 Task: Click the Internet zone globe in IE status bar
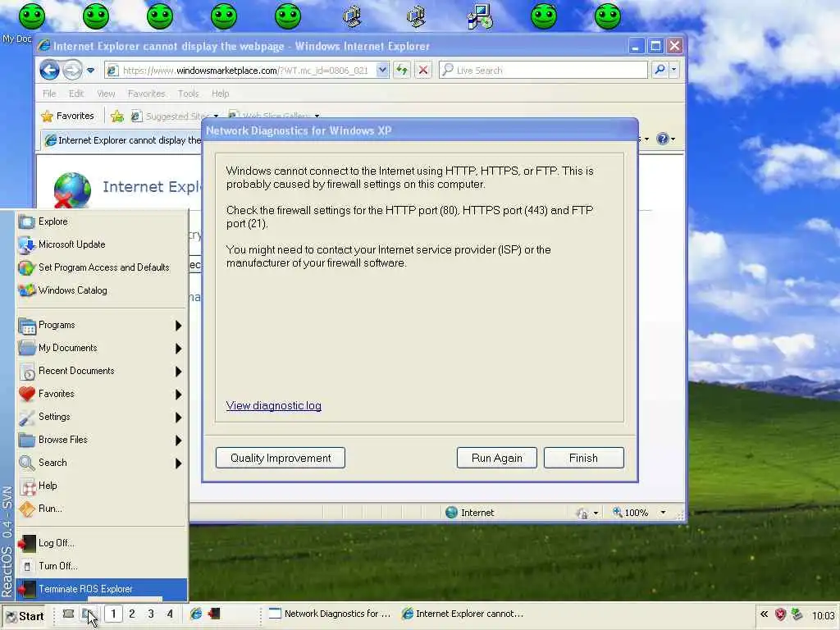[x=452, y=513]
